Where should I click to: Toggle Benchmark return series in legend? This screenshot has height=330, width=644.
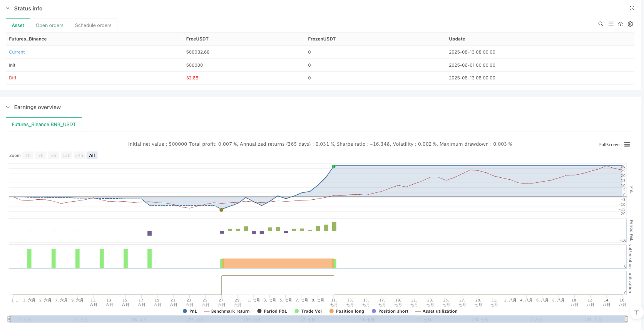point(227,311)
